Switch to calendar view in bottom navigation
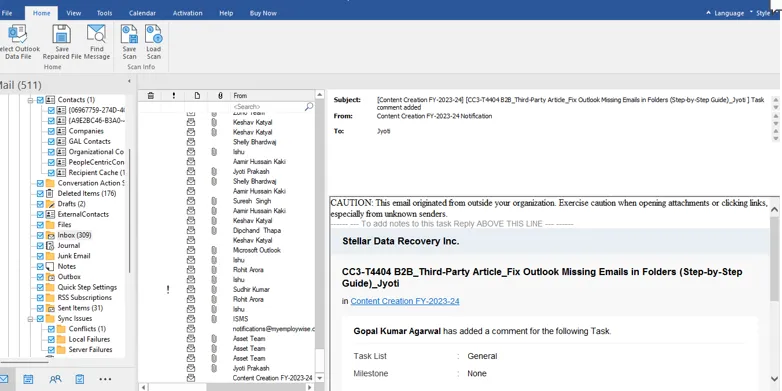 (x=28, y=380)
